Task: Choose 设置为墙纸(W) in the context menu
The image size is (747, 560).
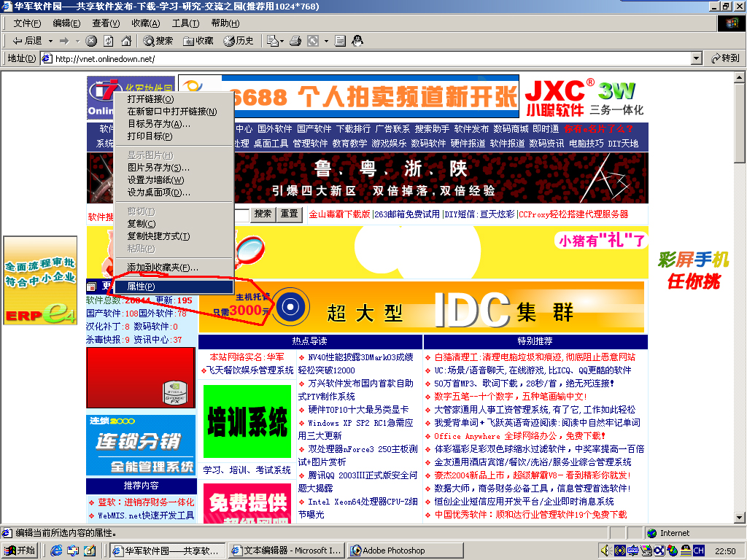Action: (174, 180)
